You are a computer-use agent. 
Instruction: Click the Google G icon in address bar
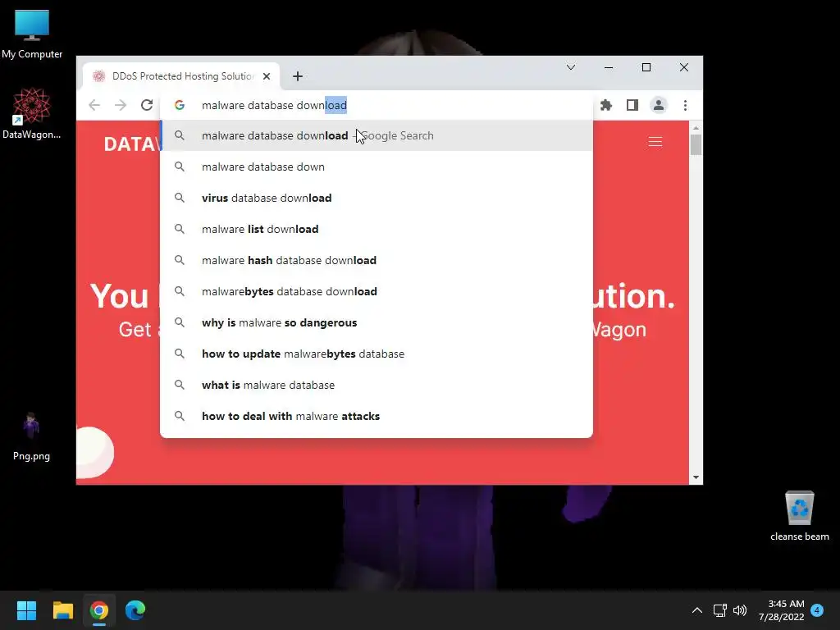point(180,105)
